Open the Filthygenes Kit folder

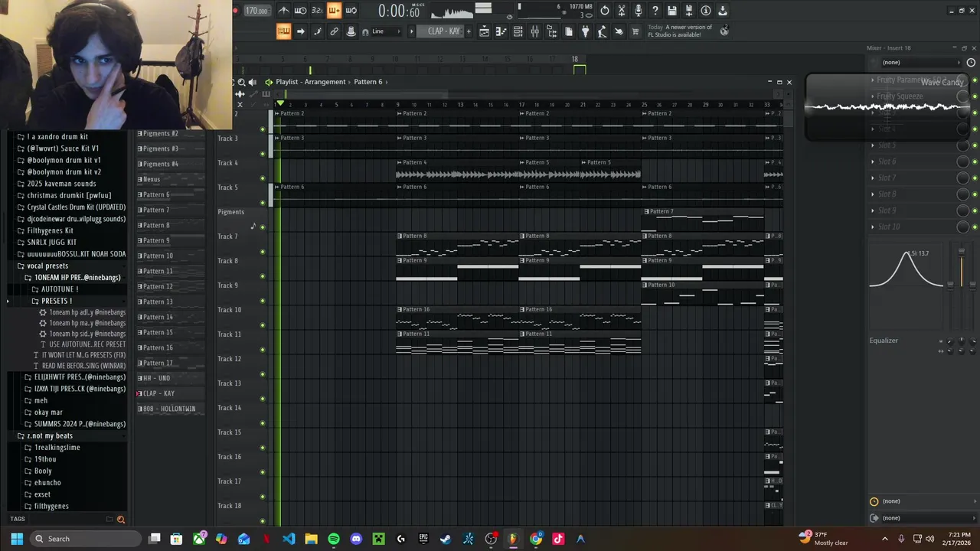tap(50, 230)
